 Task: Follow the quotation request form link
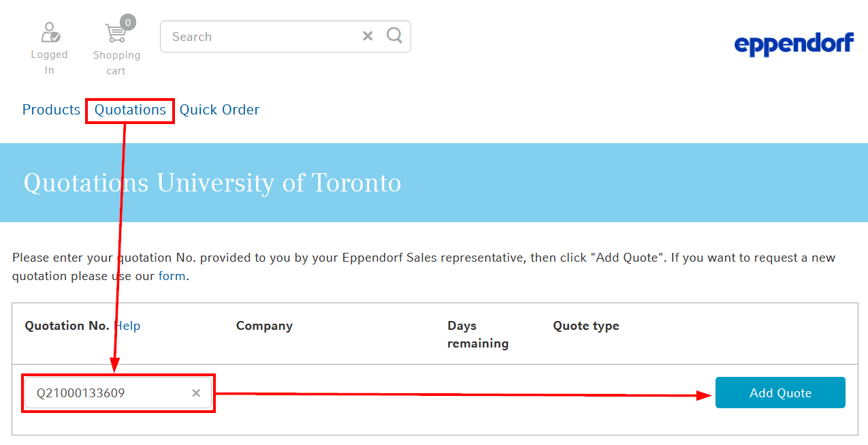click(x=172, y=276)
